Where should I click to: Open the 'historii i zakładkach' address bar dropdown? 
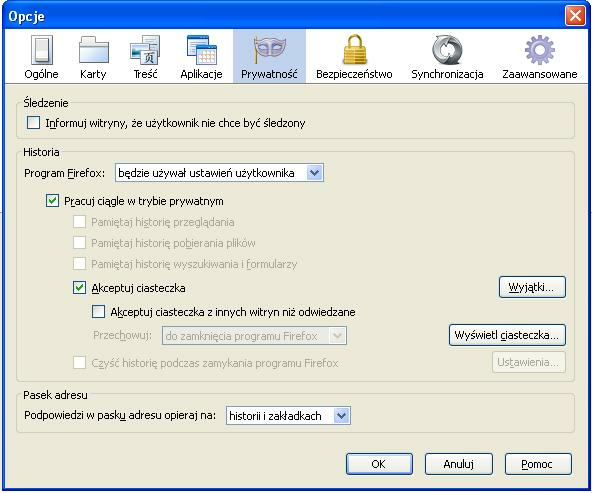288,416
